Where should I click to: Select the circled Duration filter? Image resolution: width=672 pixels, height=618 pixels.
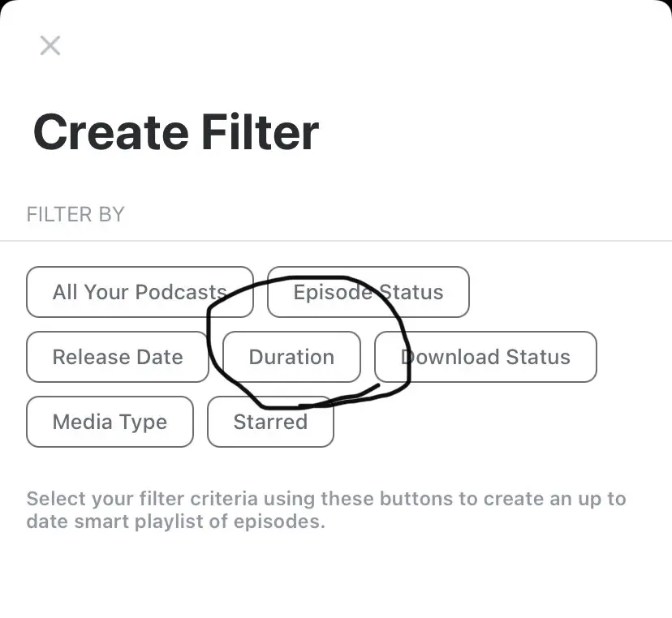point(291,357)
